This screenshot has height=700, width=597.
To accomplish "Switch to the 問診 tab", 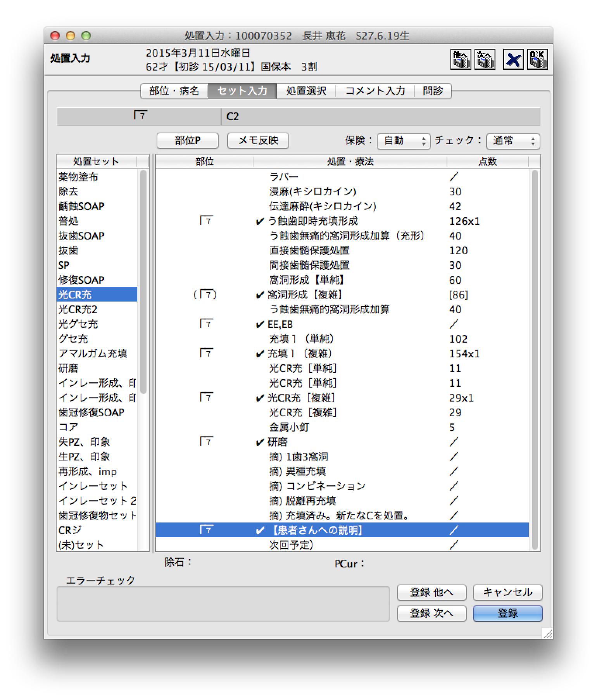I will (433, 91).
